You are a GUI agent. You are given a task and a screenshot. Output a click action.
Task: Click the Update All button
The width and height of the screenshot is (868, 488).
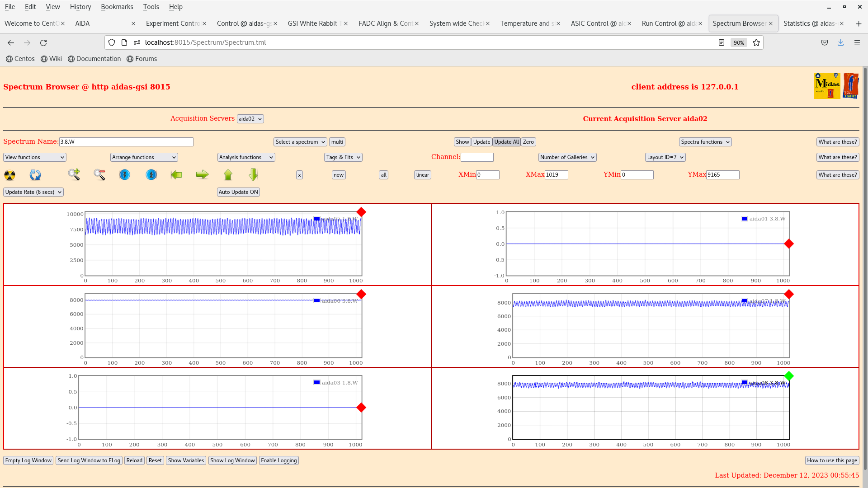[x=506, y=141]
